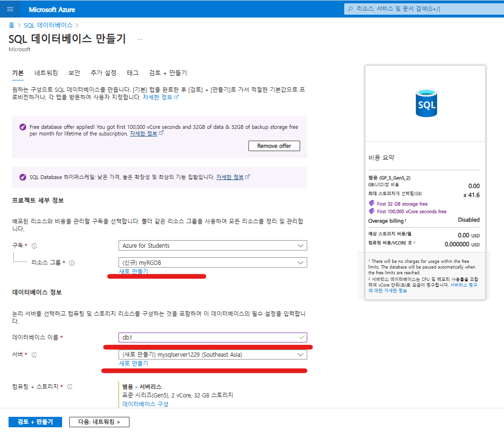Expand the 서버 dropdown mysqlserver1229
The image size is (504, 432).
[213, 355]
